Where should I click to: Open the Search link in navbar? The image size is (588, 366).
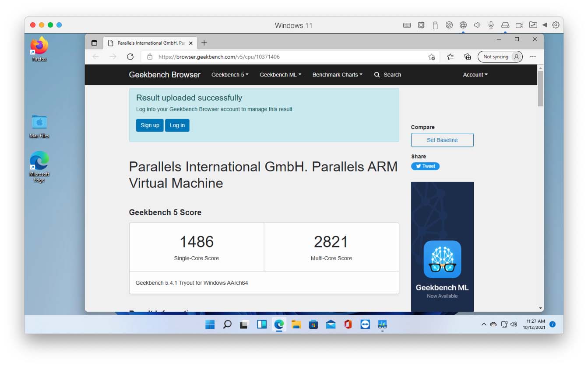coord(387,75)
